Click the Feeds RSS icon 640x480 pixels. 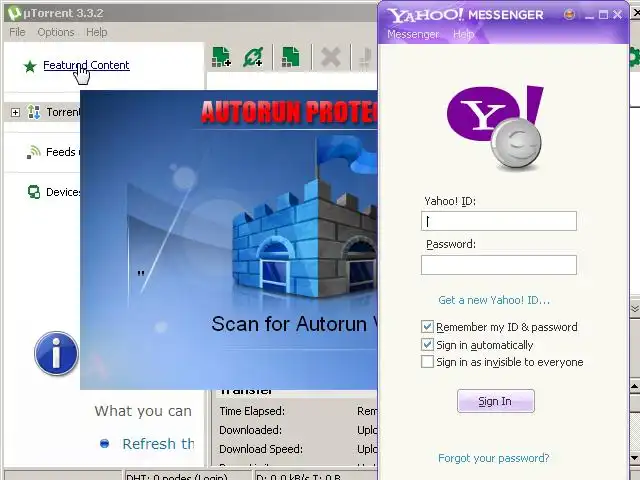[34, 152]
